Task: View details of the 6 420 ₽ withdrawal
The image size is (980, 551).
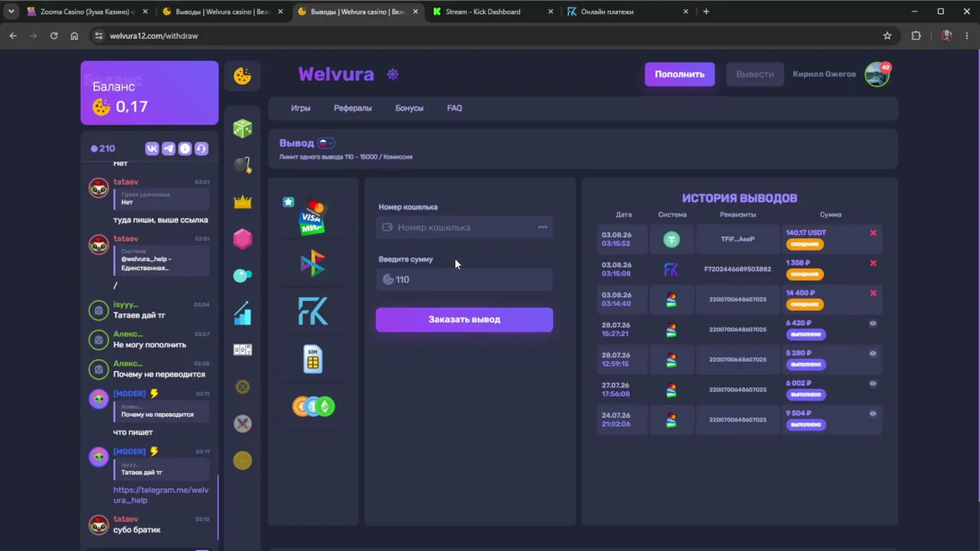Action: (873, 323)
